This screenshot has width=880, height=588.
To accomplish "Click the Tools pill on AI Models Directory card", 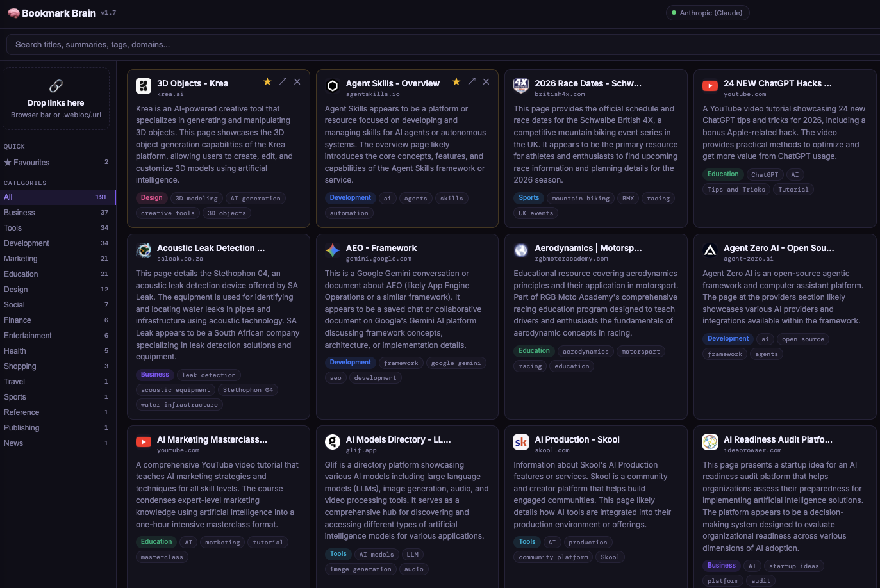I will tap(338, 554).
